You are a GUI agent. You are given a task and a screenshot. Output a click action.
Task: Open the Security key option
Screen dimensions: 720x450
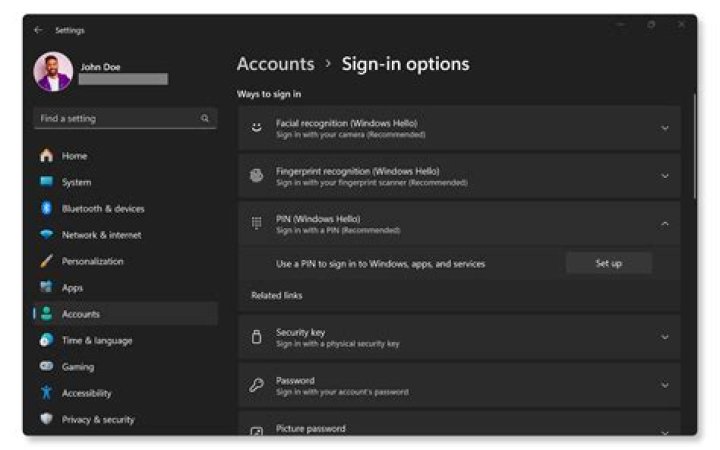(459, 337)
